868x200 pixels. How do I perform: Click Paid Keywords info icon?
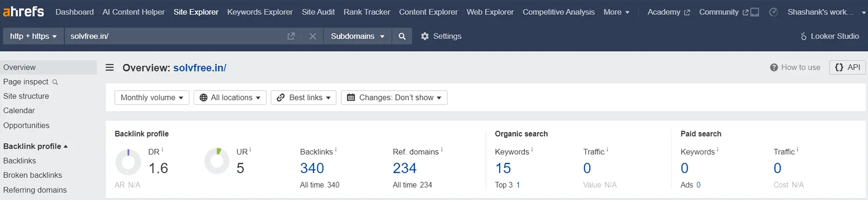point(718,150)
